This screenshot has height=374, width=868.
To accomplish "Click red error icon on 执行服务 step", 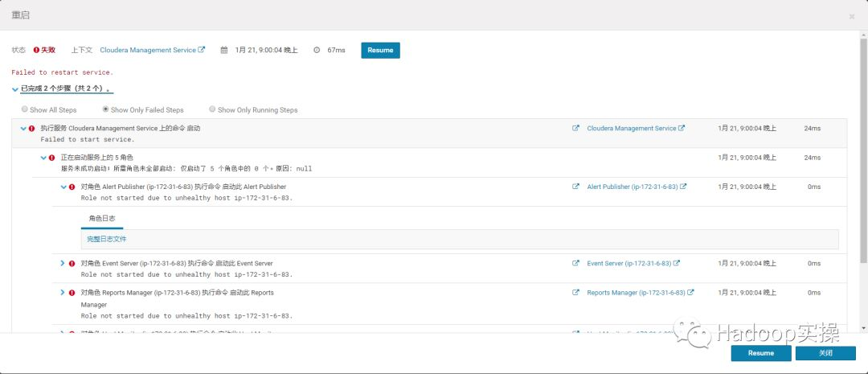I will point(31,129).
